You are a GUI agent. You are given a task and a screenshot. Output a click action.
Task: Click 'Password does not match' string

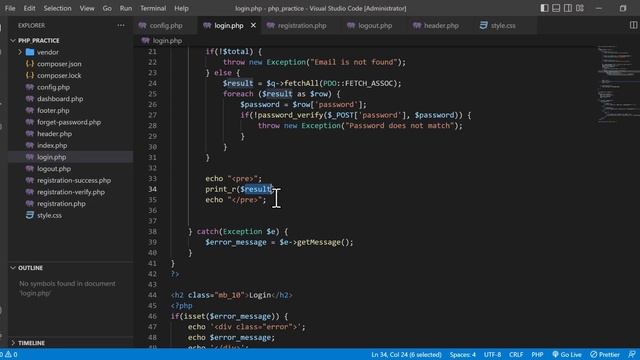[400, 126]
